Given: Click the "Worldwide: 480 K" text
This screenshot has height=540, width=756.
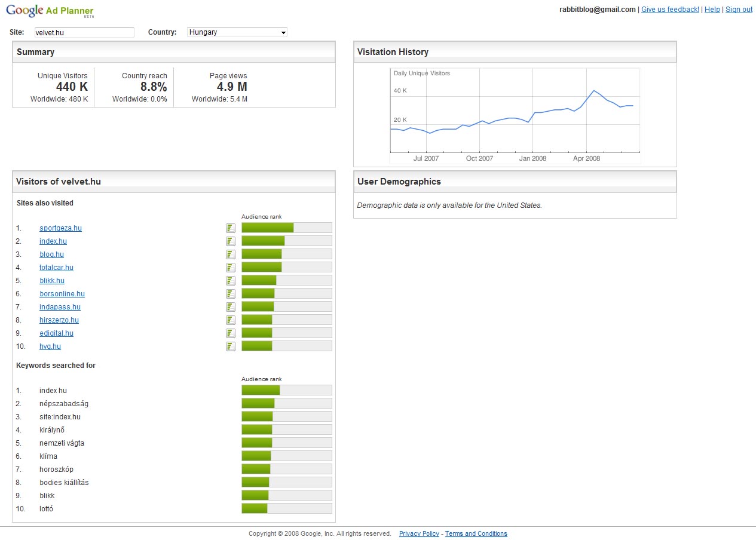Looking at the screenshot, I should [59, 99].
